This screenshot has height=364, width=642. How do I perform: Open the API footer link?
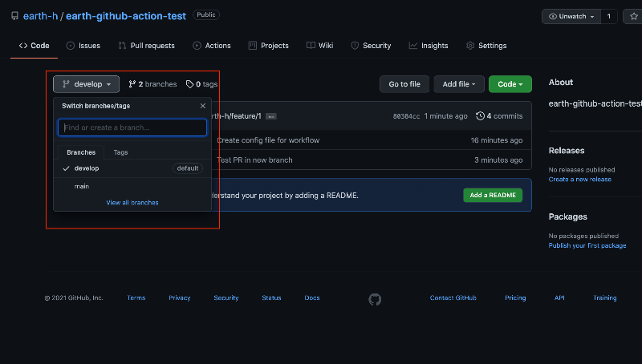click(x=559, y=297)
